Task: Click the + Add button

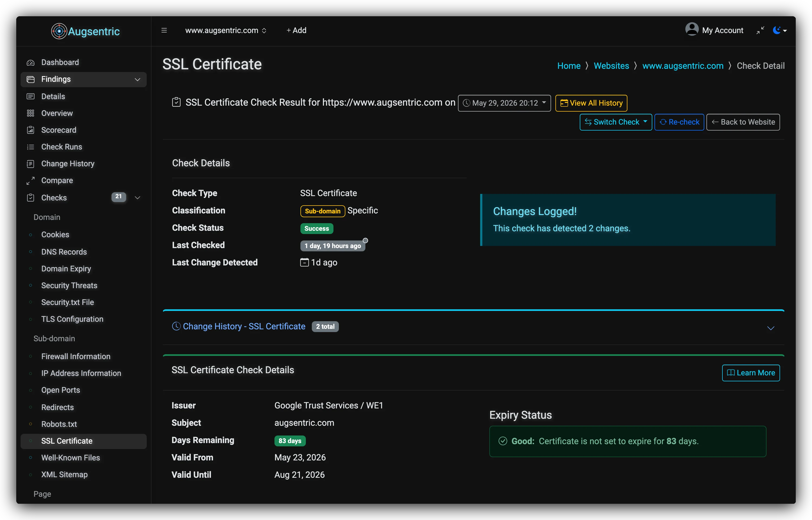Action: [296, 30]
